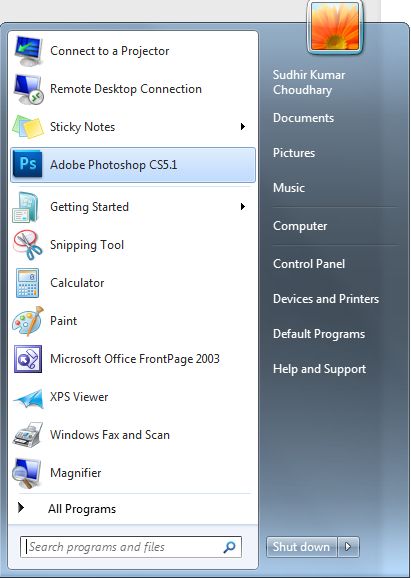Click the user account flower picture
411x578 pixels.
click(335, 26)
